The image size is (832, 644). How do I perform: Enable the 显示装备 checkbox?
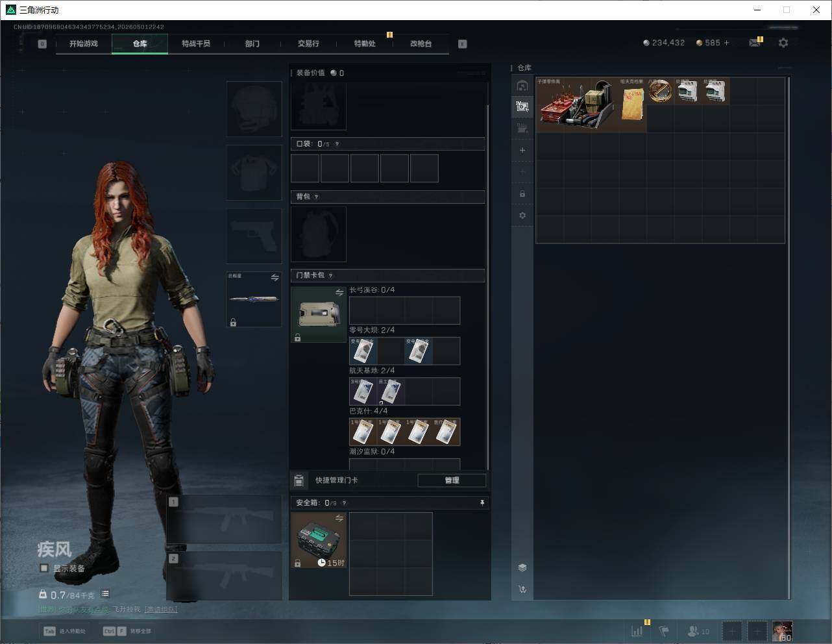click(44, 568)
